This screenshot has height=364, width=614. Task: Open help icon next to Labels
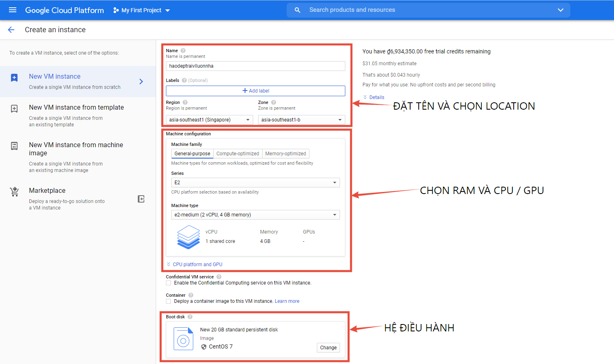tap(184, 80)
